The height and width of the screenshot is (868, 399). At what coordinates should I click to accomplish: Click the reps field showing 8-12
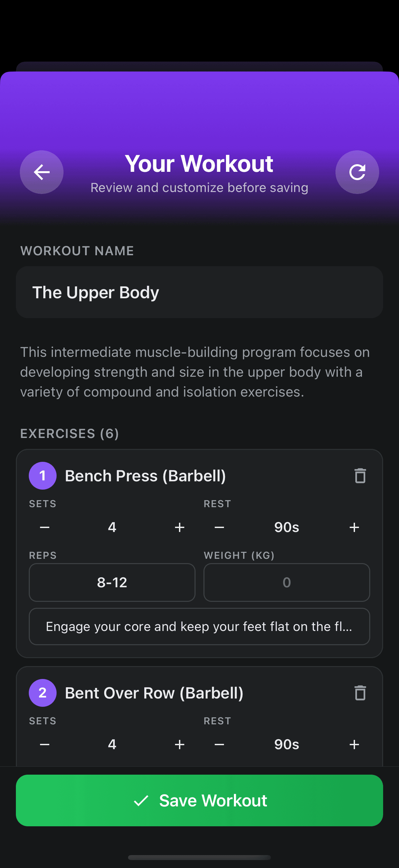[112, 582]
